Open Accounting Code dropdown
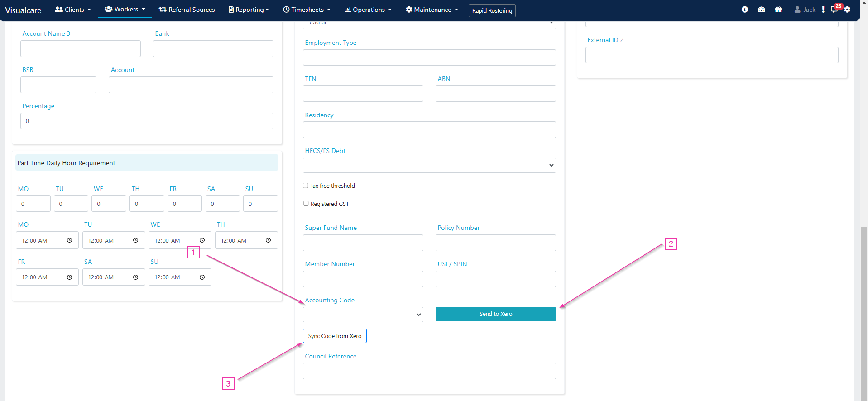The height and width of the screenshot is (401, 868). (x=363, y=315)
